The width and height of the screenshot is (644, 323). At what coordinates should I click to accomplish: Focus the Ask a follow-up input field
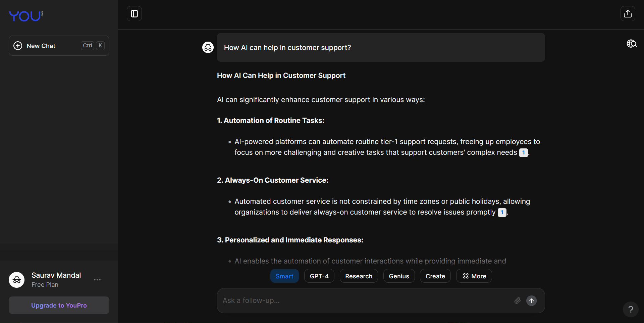(x=366, y=301)
